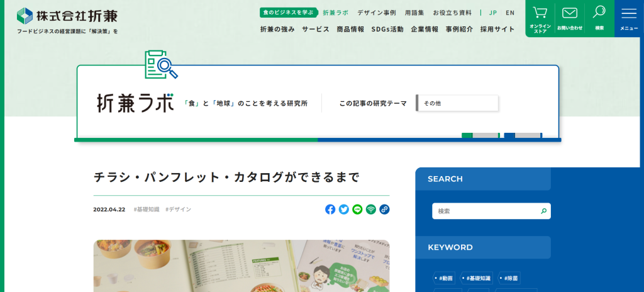Expand the その他 research theme dropdown
The height and width of the screenshot is (292, 644).
pyautogui.click(x=457, y=103)
